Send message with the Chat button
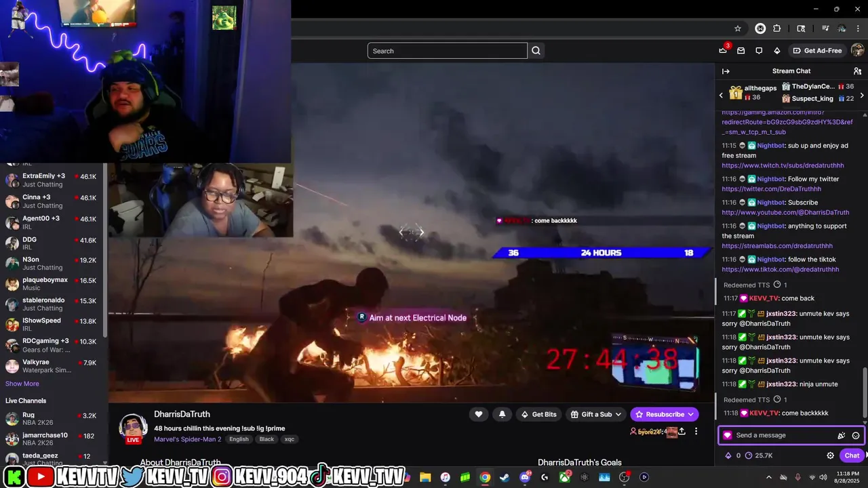868x488 pixels. [x=852, y=455]
